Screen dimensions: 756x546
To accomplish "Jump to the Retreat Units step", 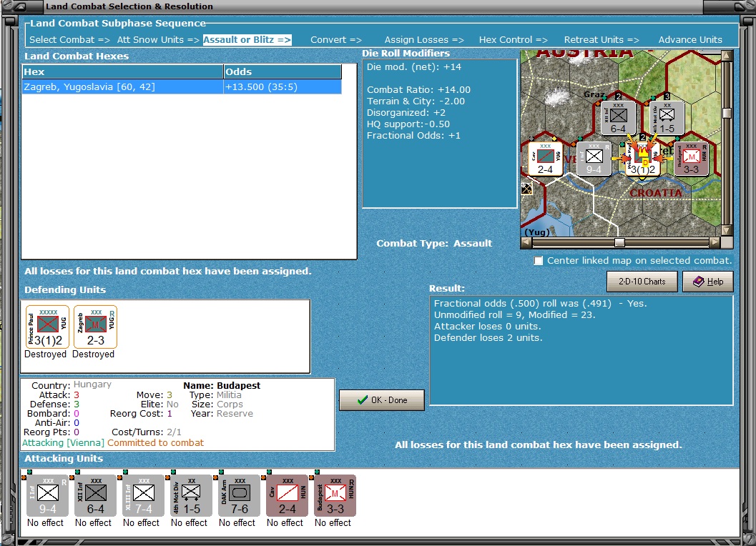I will pyautogui.click(x=601, y=39).
